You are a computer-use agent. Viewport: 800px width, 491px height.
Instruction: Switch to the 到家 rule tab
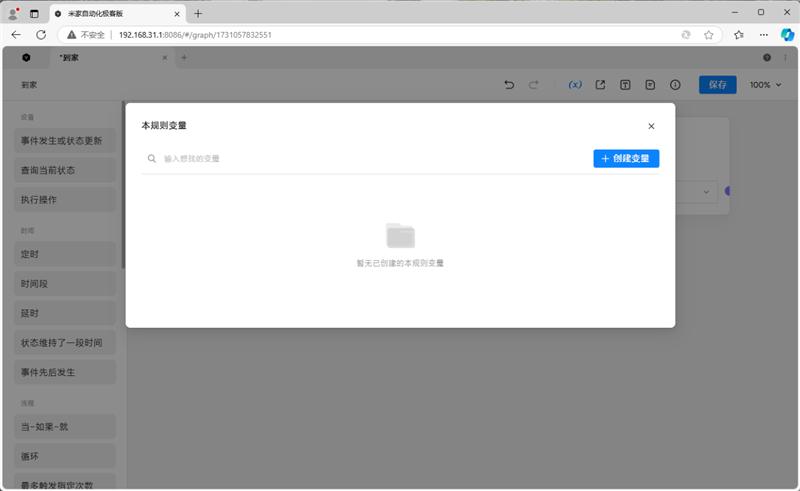[x=110, y=58]
